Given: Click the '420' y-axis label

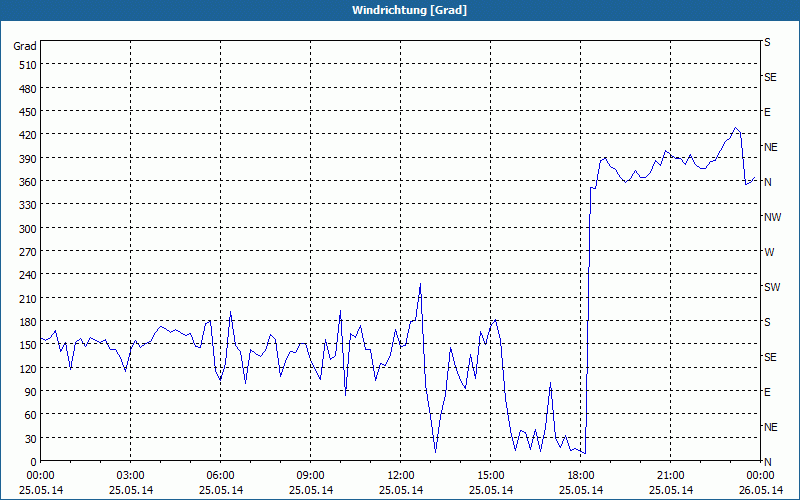Looking at the screenshot, I should (28, 135).
